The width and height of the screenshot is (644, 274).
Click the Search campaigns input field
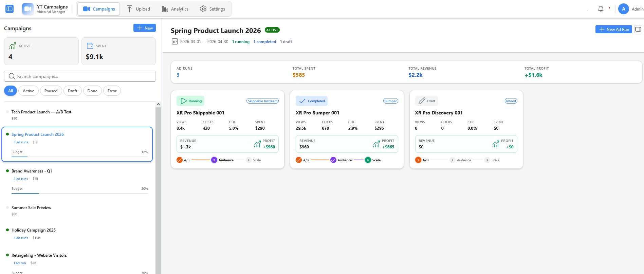click(80, 76)
